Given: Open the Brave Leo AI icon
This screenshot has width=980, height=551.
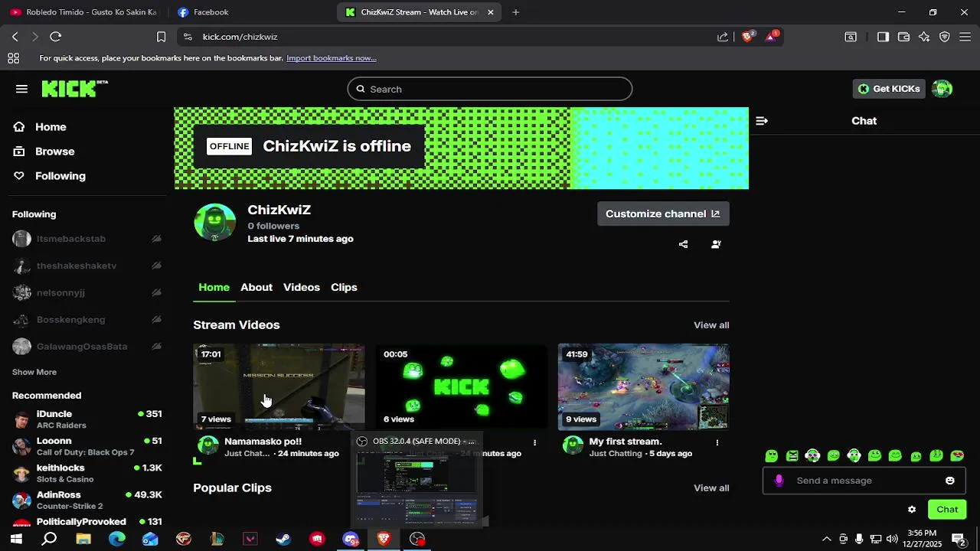Looking at the screenshot, I should (x=924, y=37).
